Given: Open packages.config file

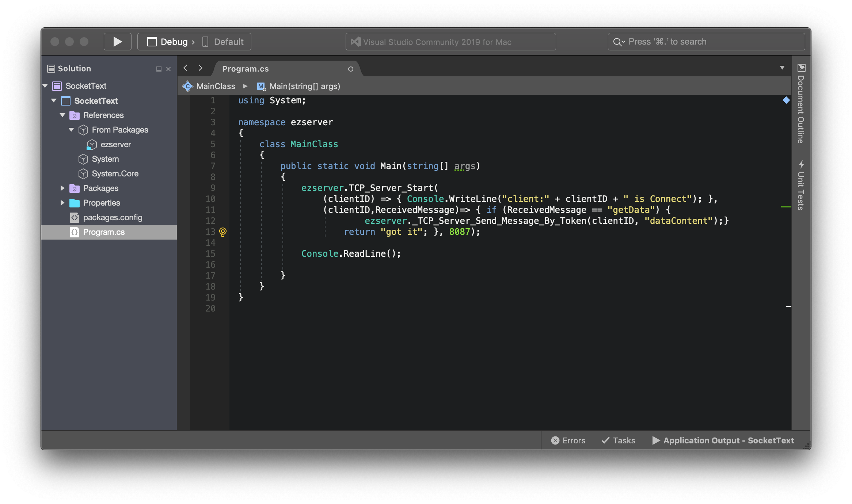Looking at the screenshot, I should click(113, 217).
